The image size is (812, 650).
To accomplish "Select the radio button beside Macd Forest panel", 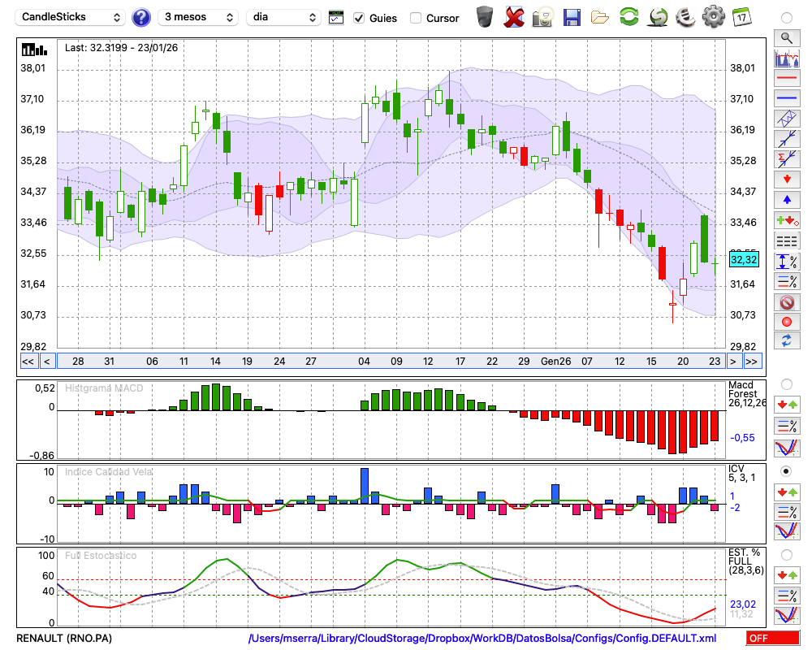I will (x=786, y=383).
